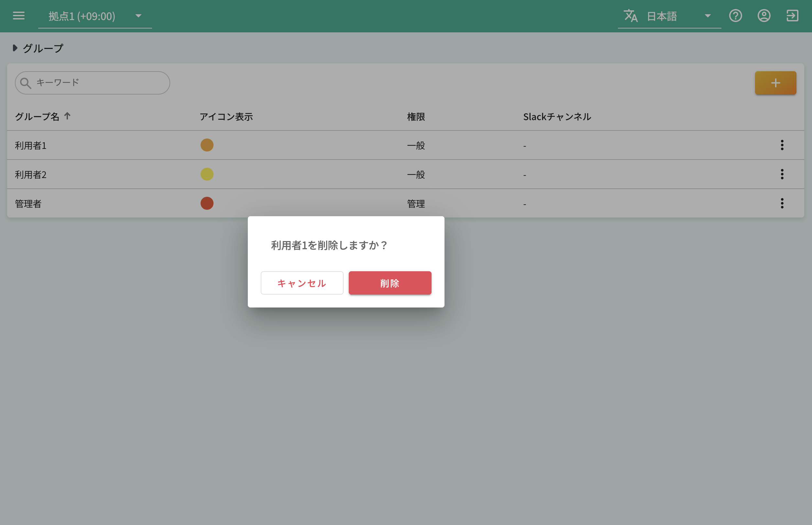This screenshot has height=525, width=812.
Task: Open the user account icon
Action: pos(764,16)
